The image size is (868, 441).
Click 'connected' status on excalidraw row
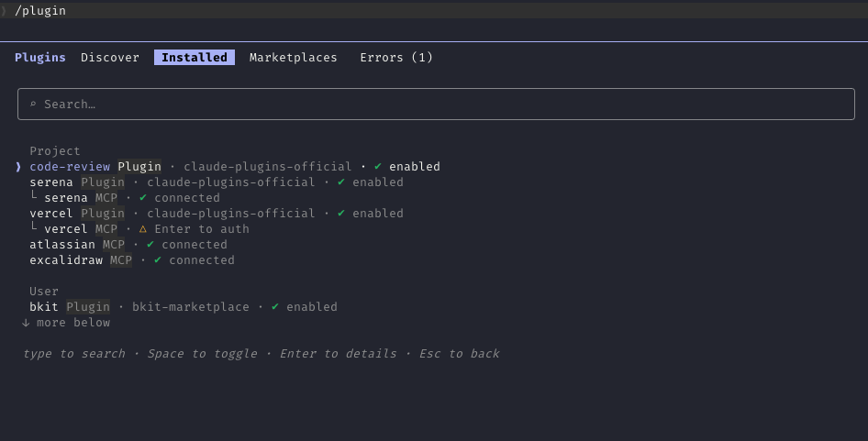point(202,260)
